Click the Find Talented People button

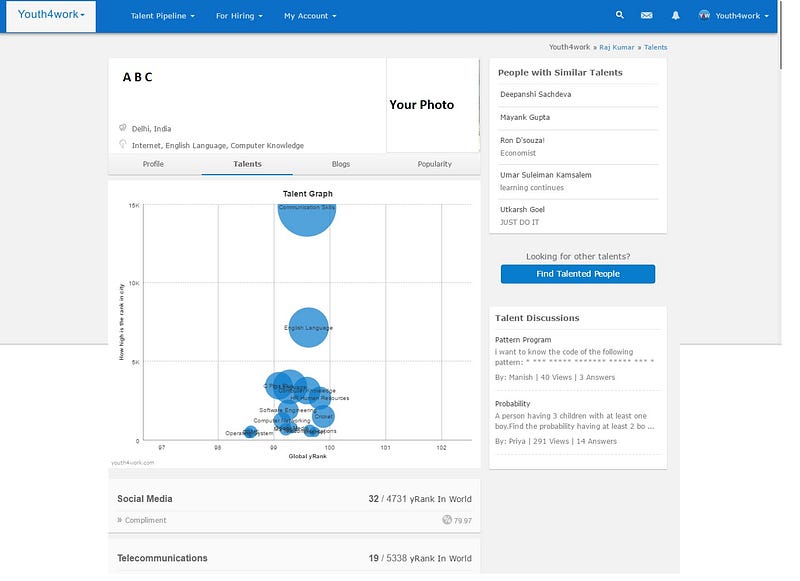pyautogui.click(x=578, y=274)
